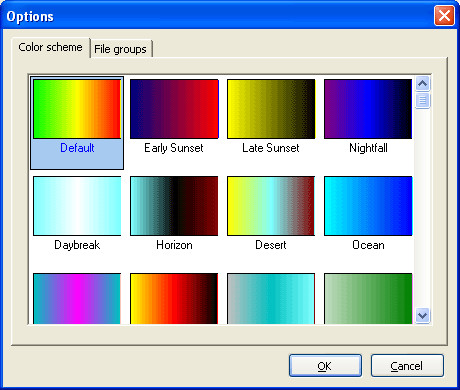Click the 'Late Sunset' label
Screen dimensions: 460x390
(x=271, y=148)
